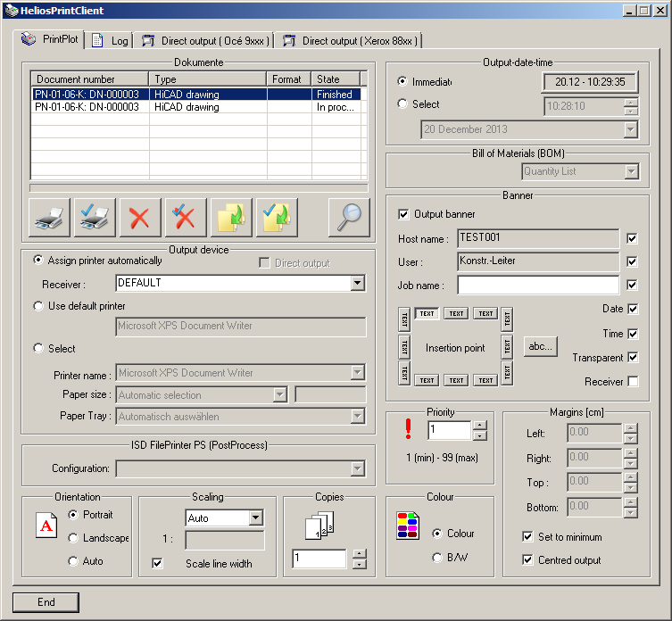Click the page orientation A icon
Image resolution: width=672 pixels, height=621 pixels.
point(46,525)
